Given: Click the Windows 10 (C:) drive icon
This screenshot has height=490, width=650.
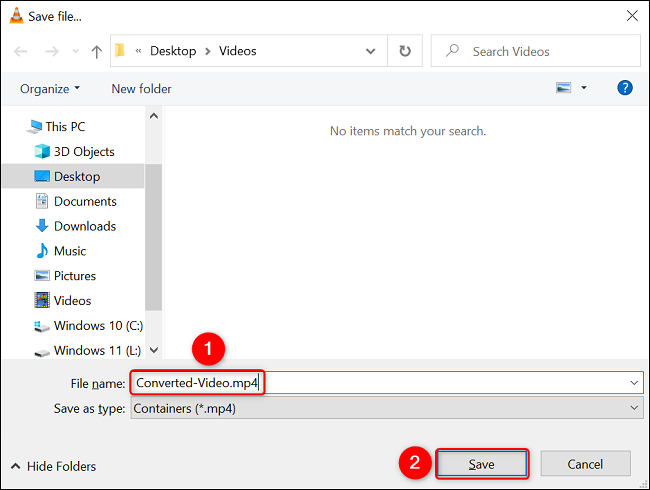Looking at the screenshot, I should (41, 327).
